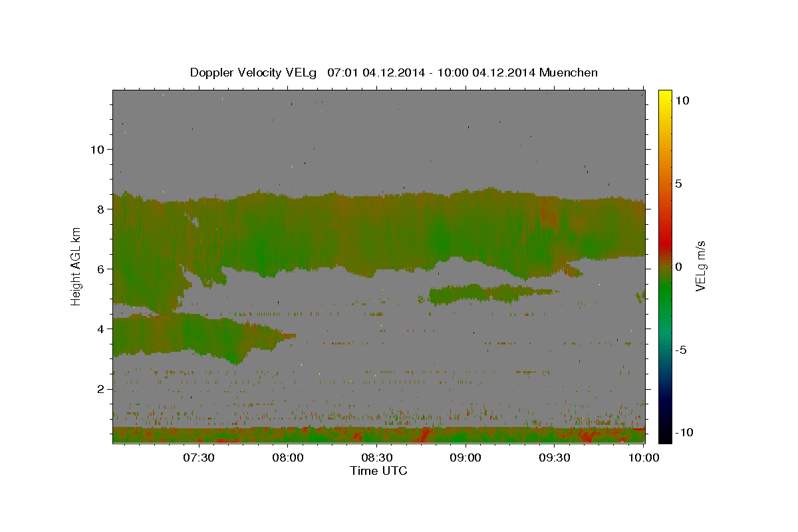Screen dimensions: 798x532
Task: Click the 'VELg m/s' colorbar label
Action: tap(700, 266)
